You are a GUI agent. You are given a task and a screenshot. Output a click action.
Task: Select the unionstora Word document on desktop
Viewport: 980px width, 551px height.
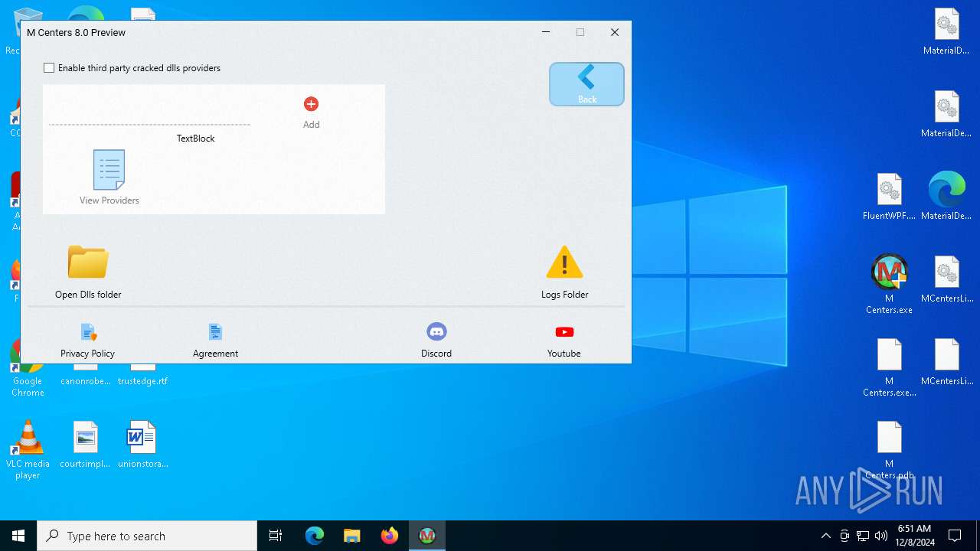pos(142,444)
